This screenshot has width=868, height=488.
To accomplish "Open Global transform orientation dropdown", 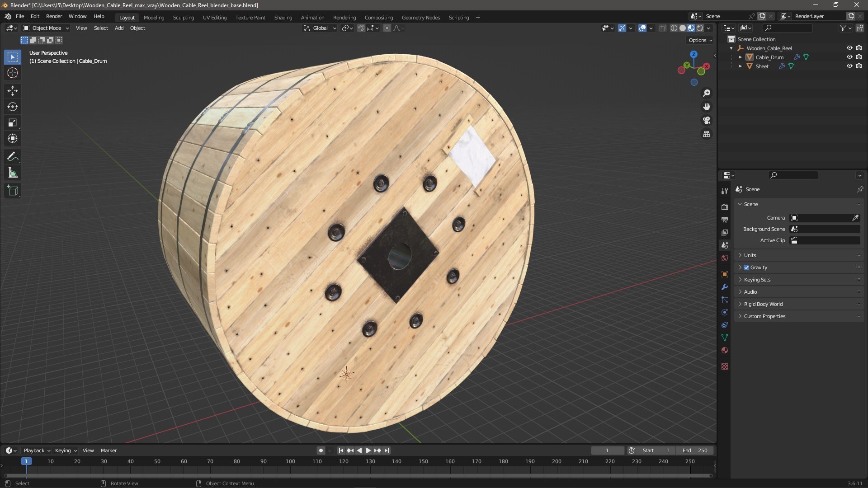I will [320, 28].
